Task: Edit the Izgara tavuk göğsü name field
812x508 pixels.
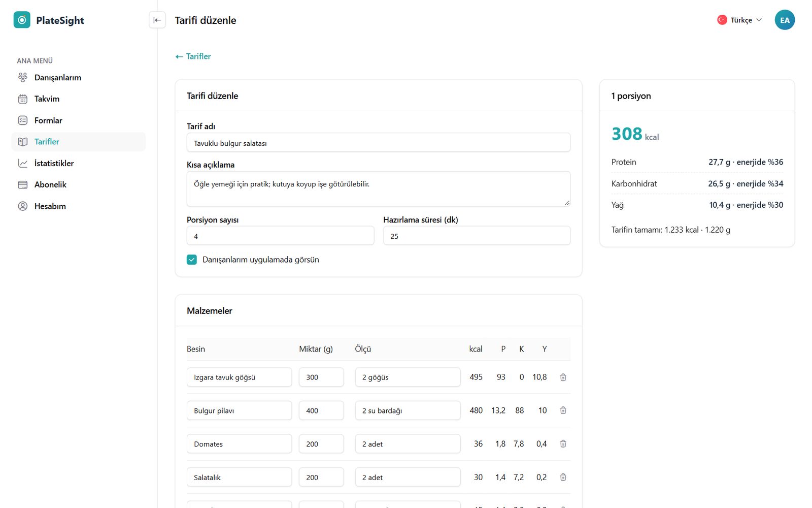Action: pos(239,377)
